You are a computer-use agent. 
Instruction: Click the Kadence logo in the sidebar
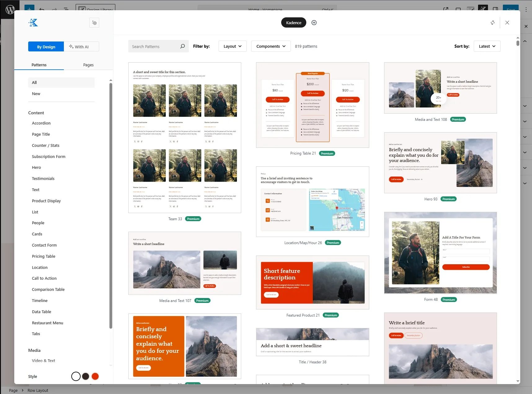(33, 22)
